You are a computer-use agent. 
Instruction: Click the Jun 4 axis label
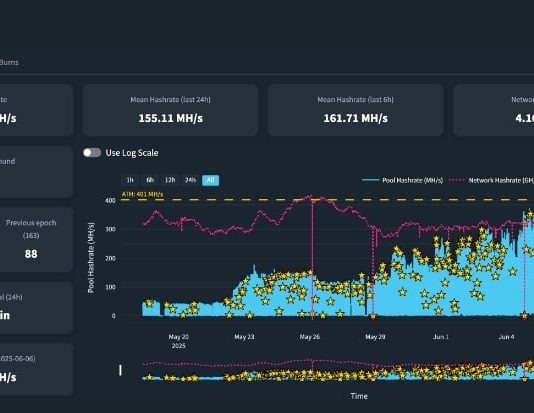tap(506, 337)
